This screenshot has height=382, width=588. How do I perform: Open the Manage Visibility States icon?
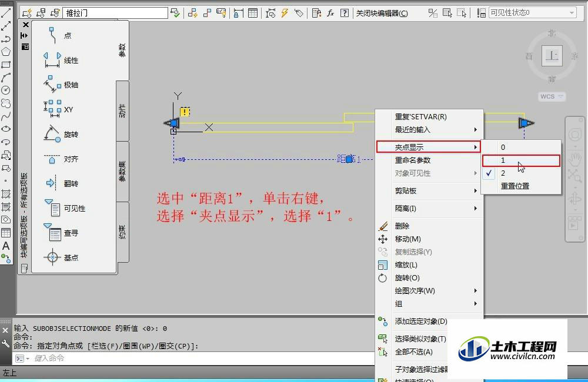coord(482,13)
